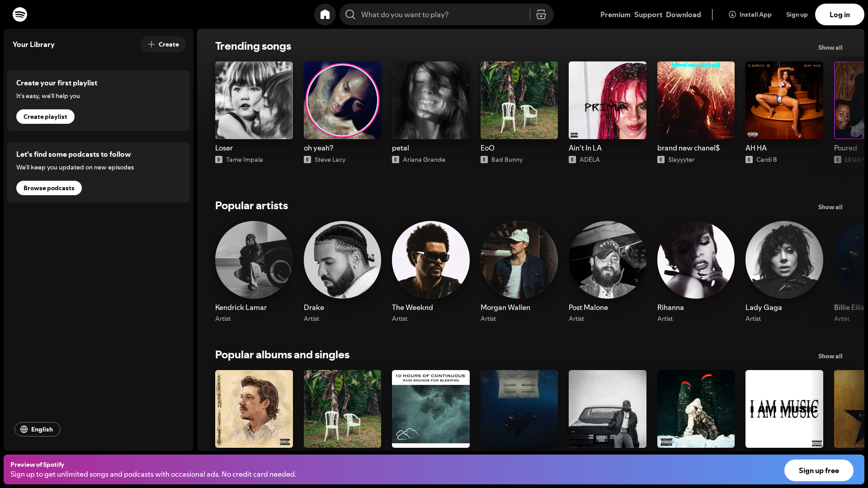Open the Bad Bunny artist link
The width and height of the screenshot is (868, 488).
click(507, 160)
